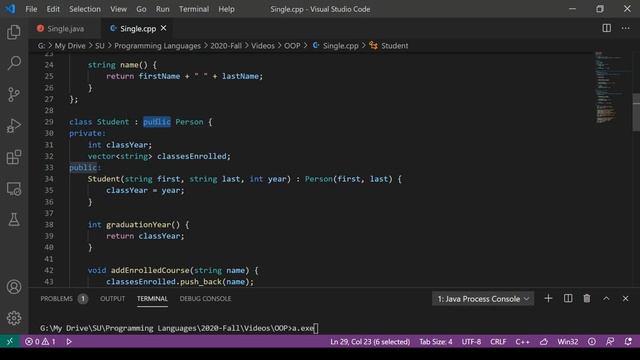Click the terminal command prompt line

179,328
